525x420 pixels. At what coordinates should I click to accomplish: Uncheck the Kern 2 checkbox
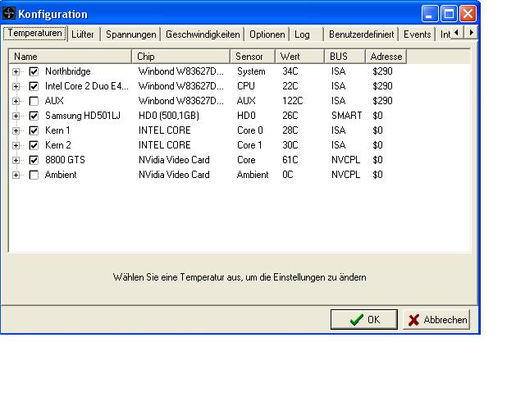coord(34,145)
